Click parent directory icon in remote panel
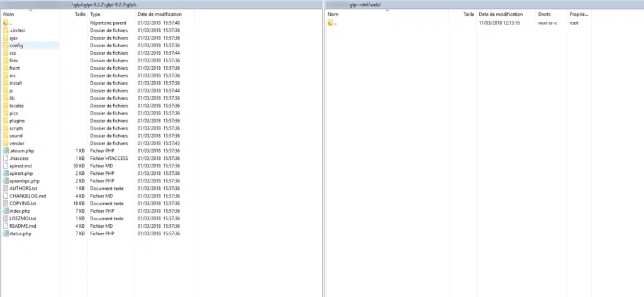 coord(330,23)
